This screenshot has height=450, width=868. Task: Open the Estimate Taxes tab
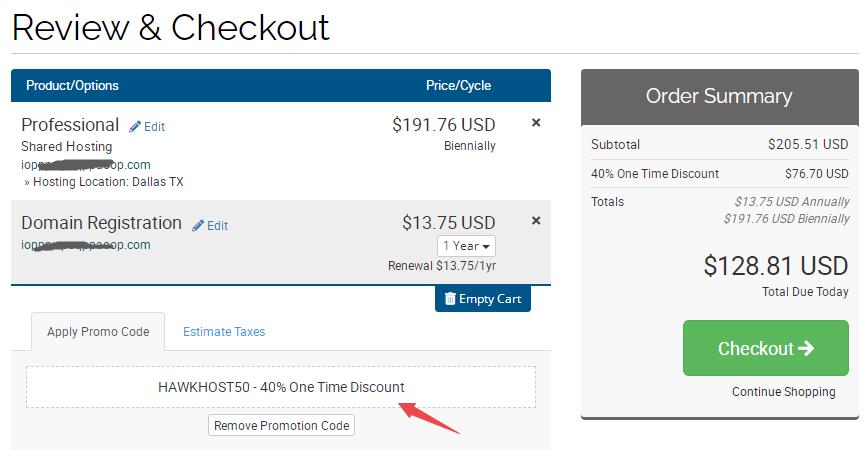tap(224, 331)
